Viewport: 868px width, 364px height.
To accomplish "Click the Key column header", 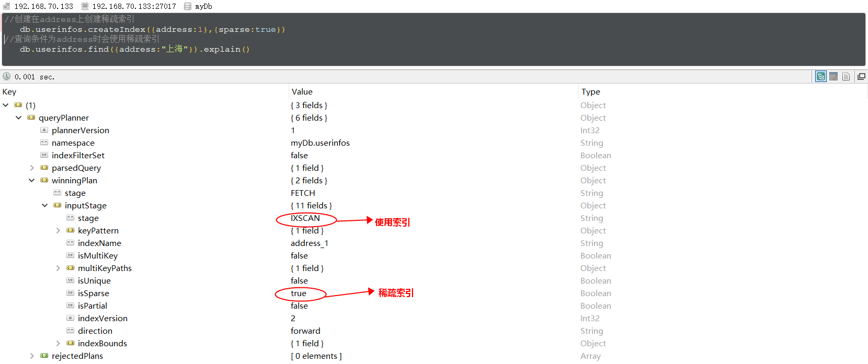I will [x=9, y=92].
